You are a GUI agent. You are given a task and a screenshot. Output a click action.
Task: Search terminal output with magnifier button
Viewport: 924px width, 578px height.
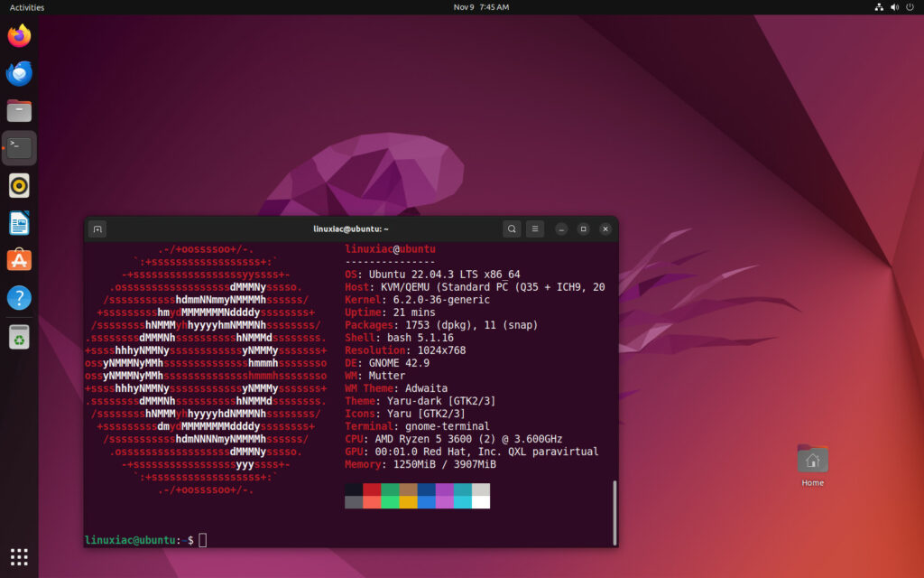pos(512,228)
